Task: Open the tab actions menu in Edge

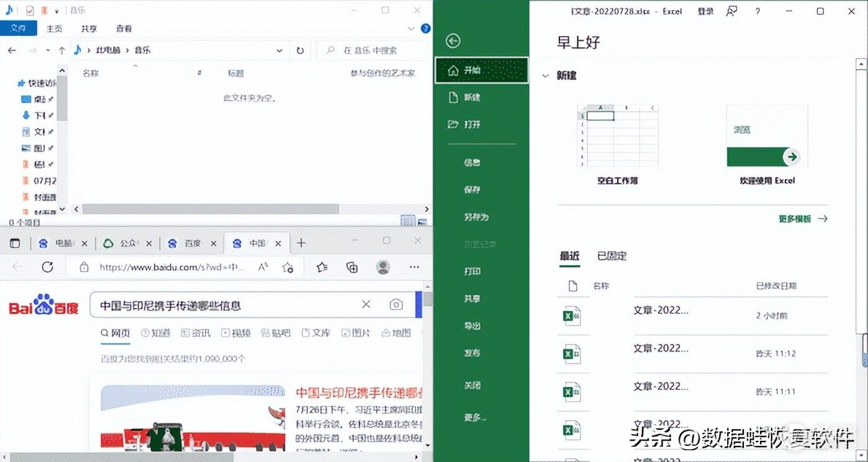Action: point(15,243)
